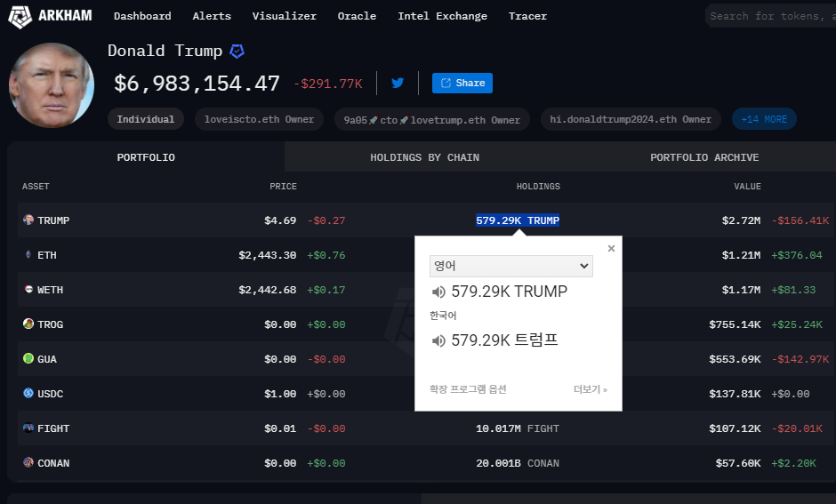836x504 pixels.
Task: Click the $2,443.30 ETH price
Action: click(x=267, y=255)
